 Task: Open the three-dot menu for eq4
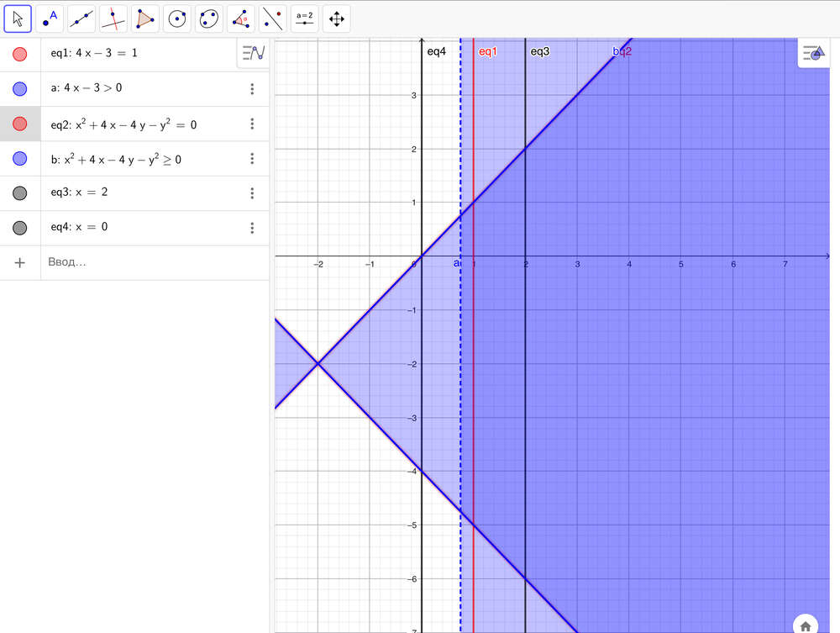[x=252, y=228]
